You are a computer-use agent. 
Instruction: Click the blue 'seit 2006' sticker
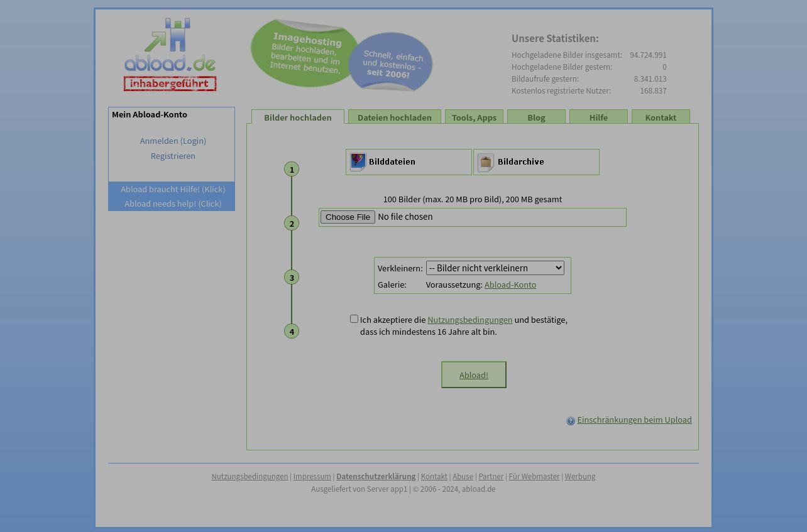coord(391,62)
